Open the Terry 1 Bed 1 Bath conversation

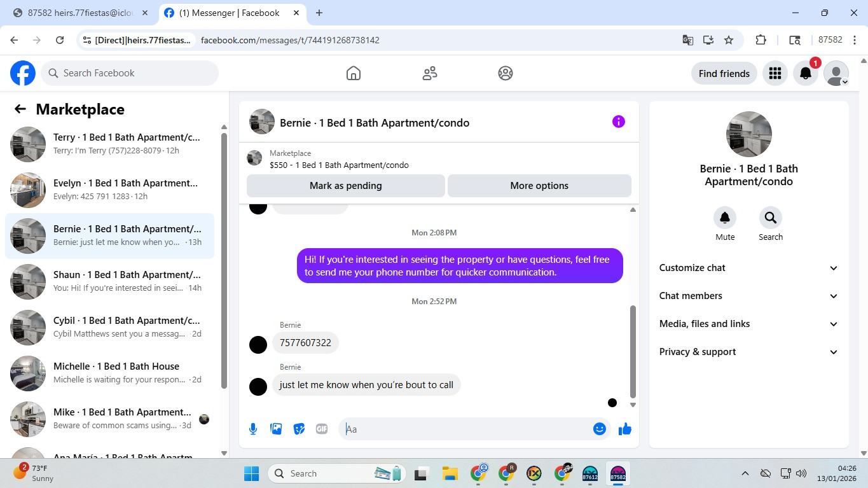click(x=109, y=144)
